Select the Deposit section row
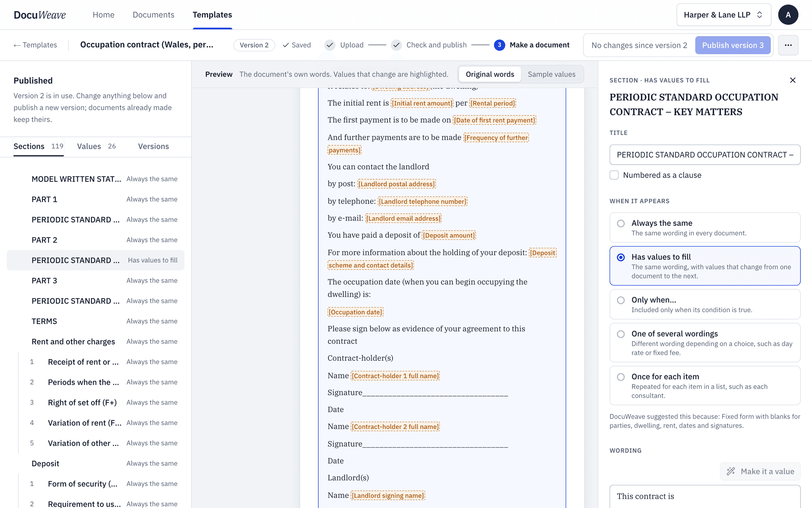 pyautogui.click(x=95, y=463)
